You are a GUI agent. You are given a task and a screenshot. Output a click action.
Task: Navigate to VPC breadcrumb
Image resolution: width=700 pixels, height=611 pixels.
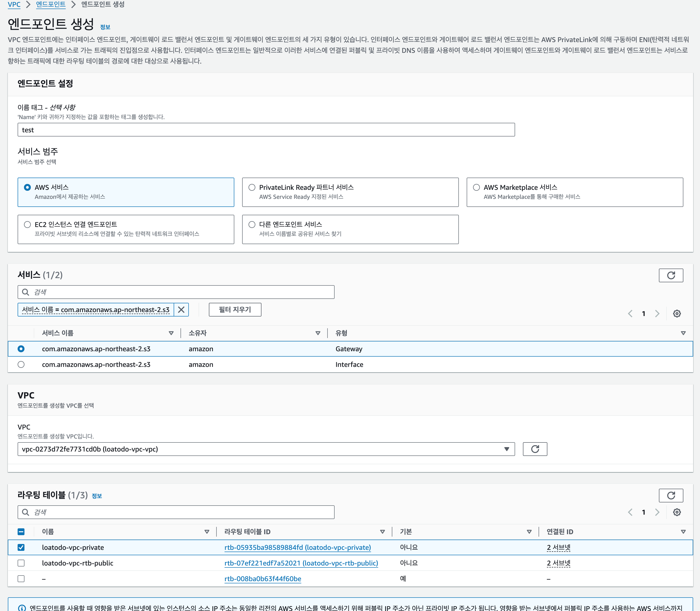point(14,4)
